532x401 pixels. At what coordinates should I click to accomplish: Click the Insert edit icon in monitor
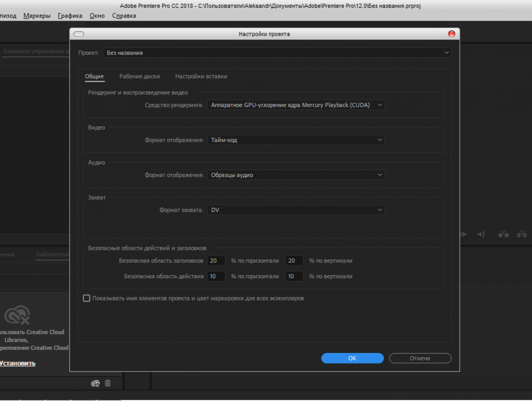[x=504, y=234]
